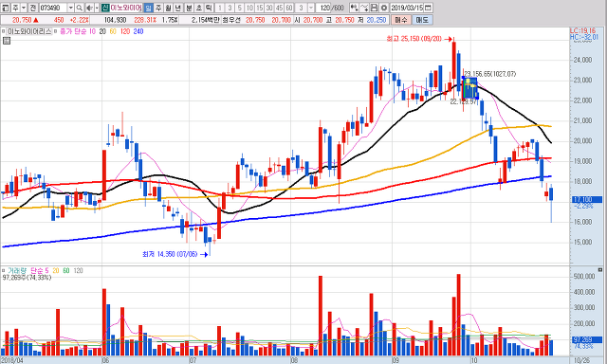Click the add-line indicator tool icon

pos(364,8)
